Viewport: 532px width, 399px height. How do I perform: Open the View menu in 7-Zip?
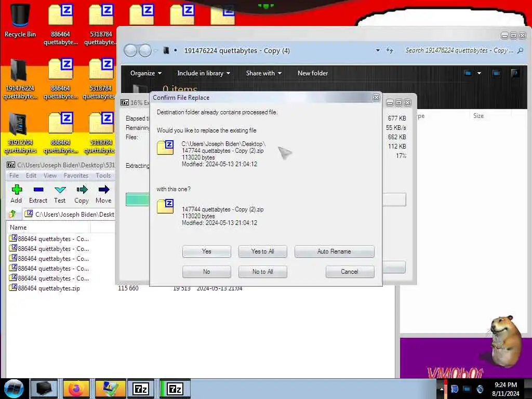click(50, 176)
